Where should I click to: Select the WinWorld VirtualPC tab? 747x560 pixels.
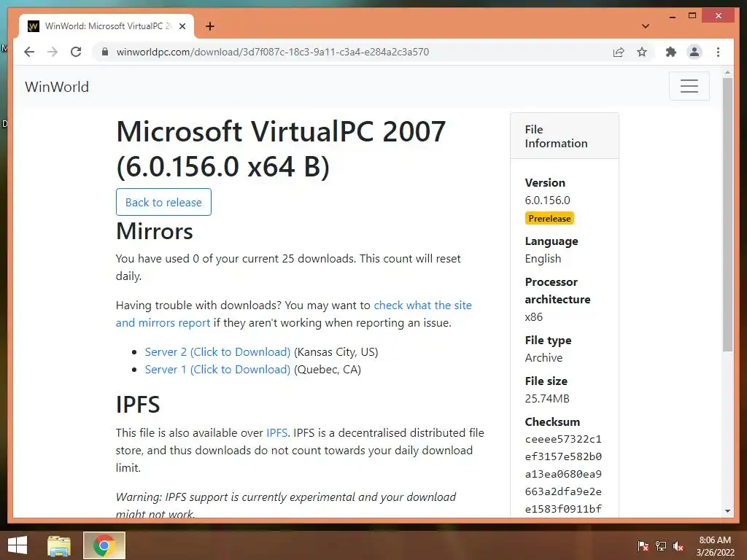pyautogui.click(x=107, y=27)
